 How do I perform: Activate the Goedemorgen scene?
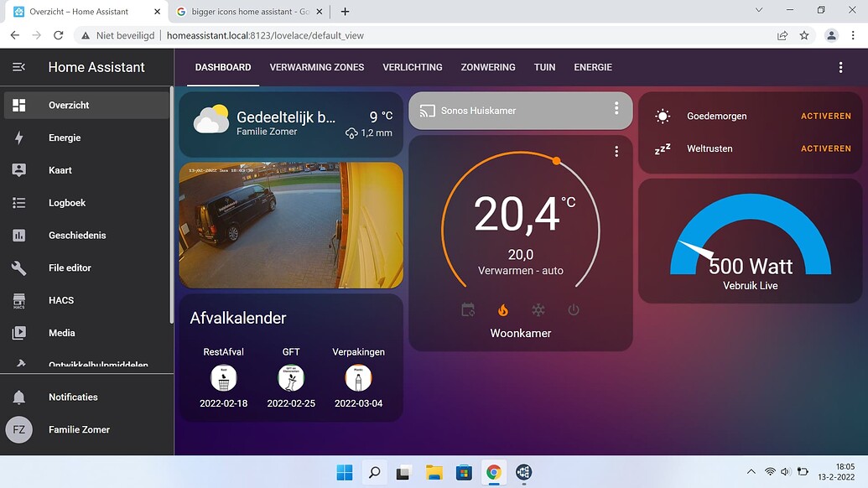[825, 117]
